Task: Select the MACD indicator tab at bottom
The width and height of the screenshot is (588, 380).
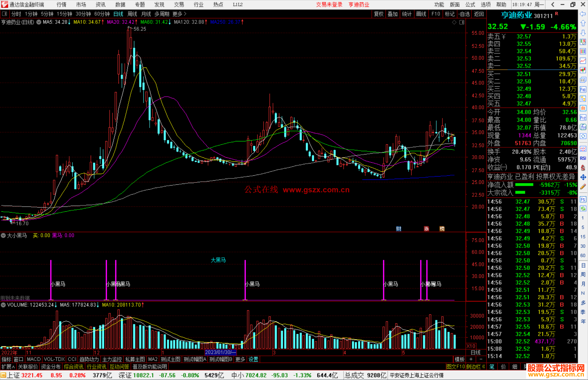Action: (33, 359)
